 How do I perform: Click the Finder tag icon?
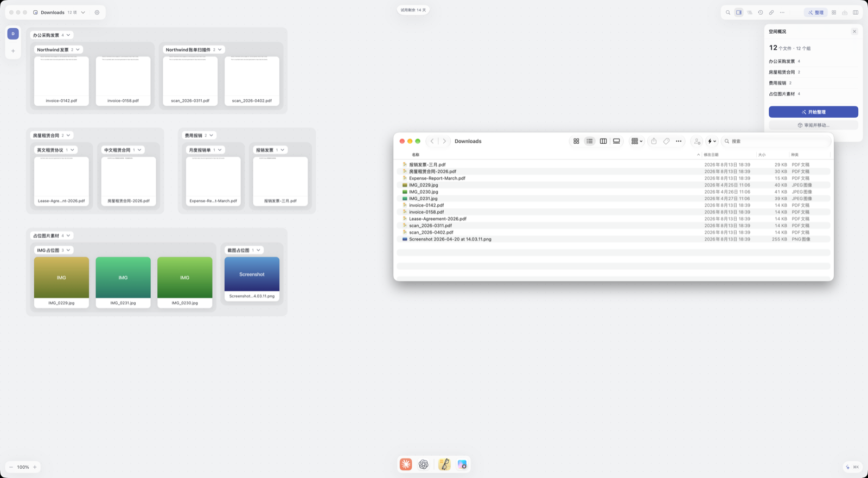666,141
